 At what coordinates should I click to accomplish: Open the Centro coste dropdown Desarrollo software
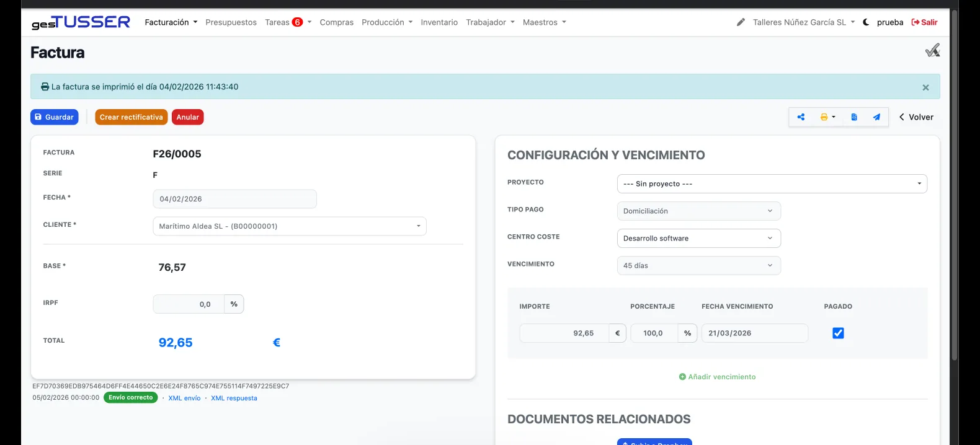click(699, 239)
